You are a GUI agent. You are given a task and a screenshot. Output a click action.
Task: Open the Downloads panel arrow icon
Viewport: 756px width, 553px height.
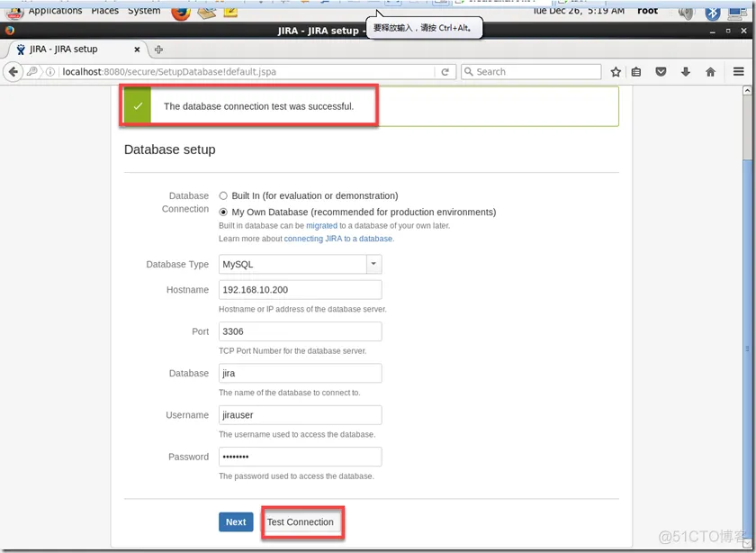click(x=685, y=71)
